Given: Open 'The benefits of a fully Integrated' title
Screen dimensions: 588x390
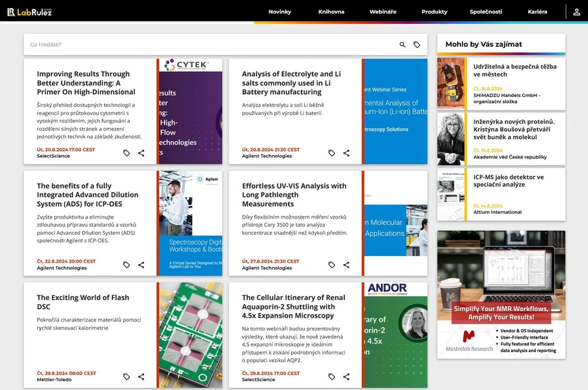Looking at the screenshot, I should point(87,195).
